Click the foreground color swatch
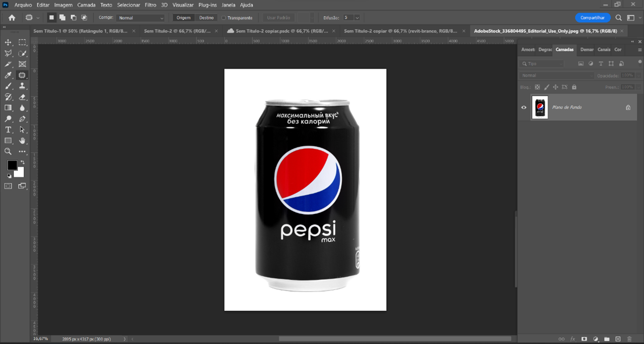The image size is (644, 344). click(x=11, y=165)
